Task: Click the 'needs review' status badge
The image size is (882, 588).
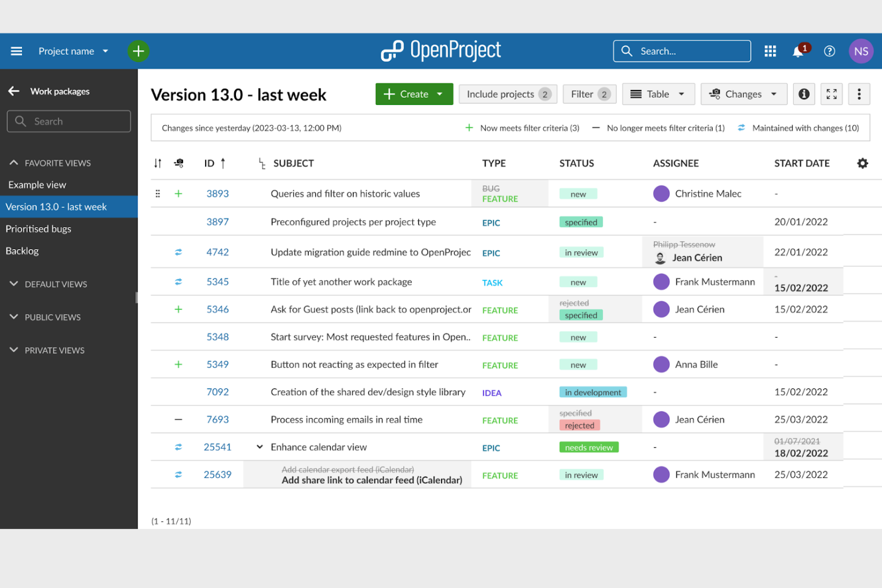Action: [589, 447]
